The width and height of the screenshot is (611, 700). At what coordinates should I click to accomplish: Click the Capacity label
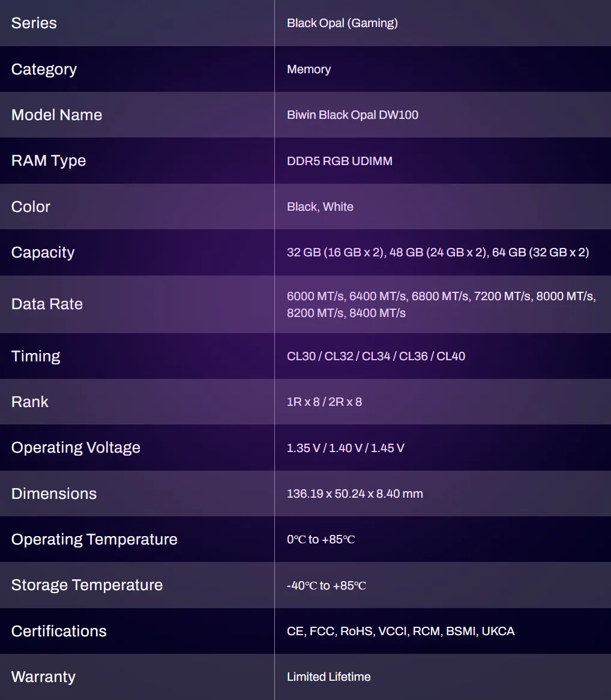coord(43,253)
